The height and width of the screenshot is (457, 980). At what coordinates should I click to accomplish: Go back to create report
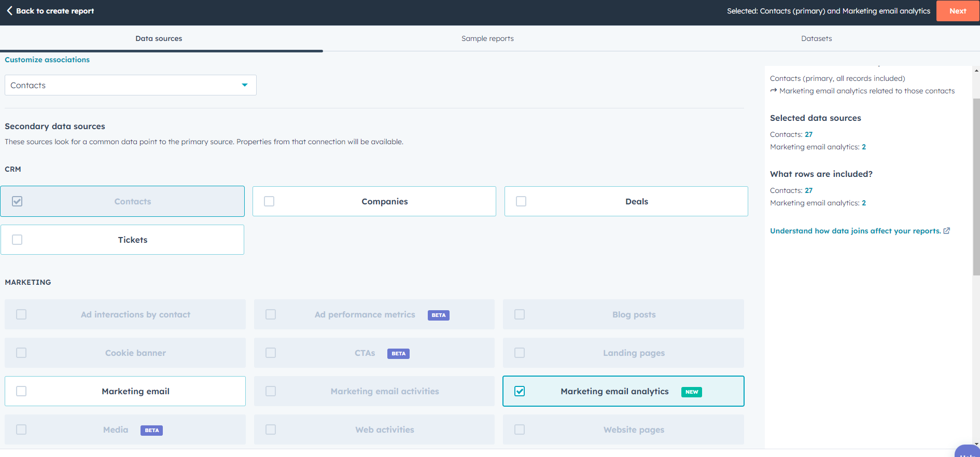[x=50, y=11]
